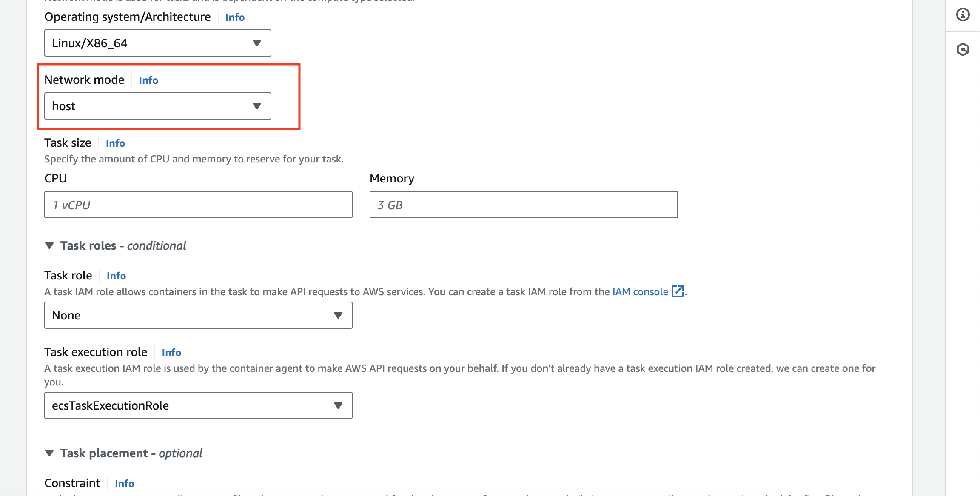Click Info next to Task execution role
Image resolution: width=980 pixels, height=496 pixels.
coord(171,352)
